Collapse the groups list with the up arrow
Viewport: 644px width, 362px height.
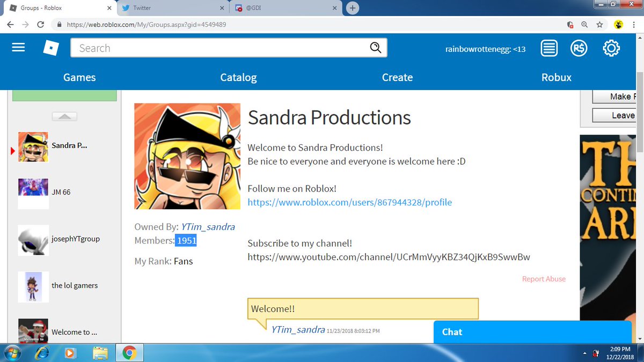click(64, 116)
